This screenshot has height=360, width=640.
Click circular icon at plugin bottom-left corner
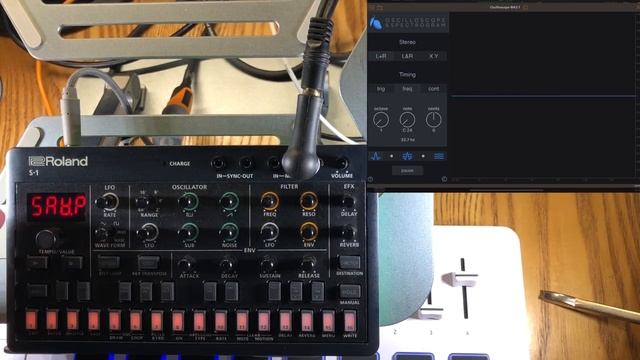coord(371,179)
